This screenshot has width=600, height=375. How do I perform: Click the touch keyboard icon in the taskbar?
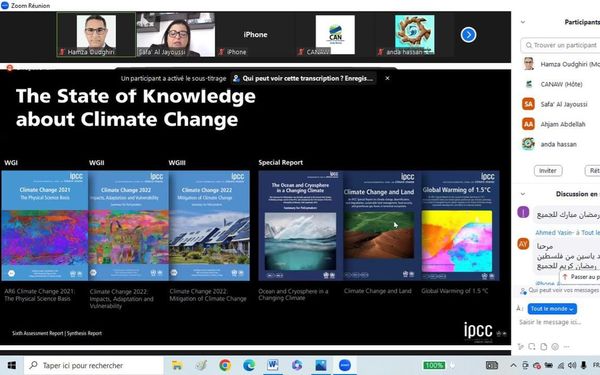[x=492, y=365]
